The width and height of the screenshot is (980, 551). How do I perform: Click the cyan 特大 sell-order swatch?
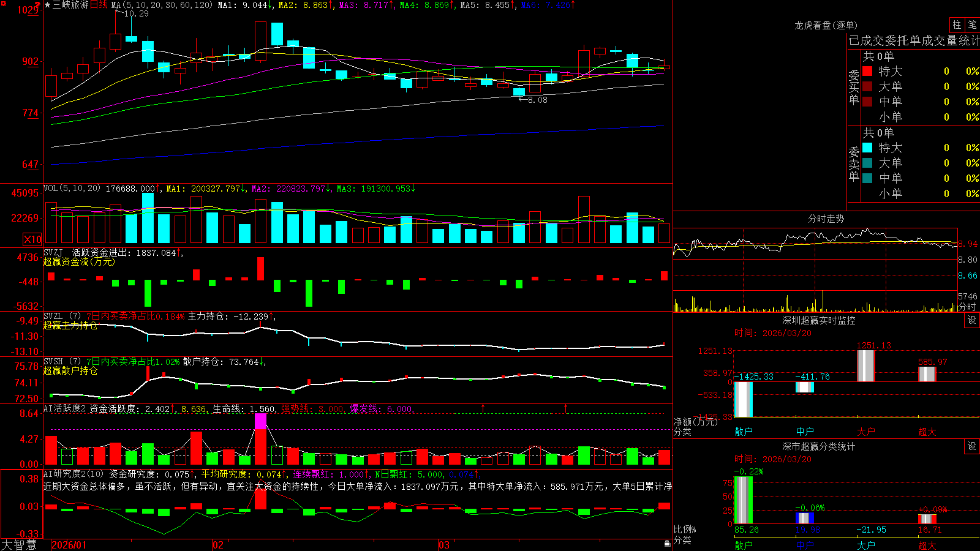[x=867, y=148]
